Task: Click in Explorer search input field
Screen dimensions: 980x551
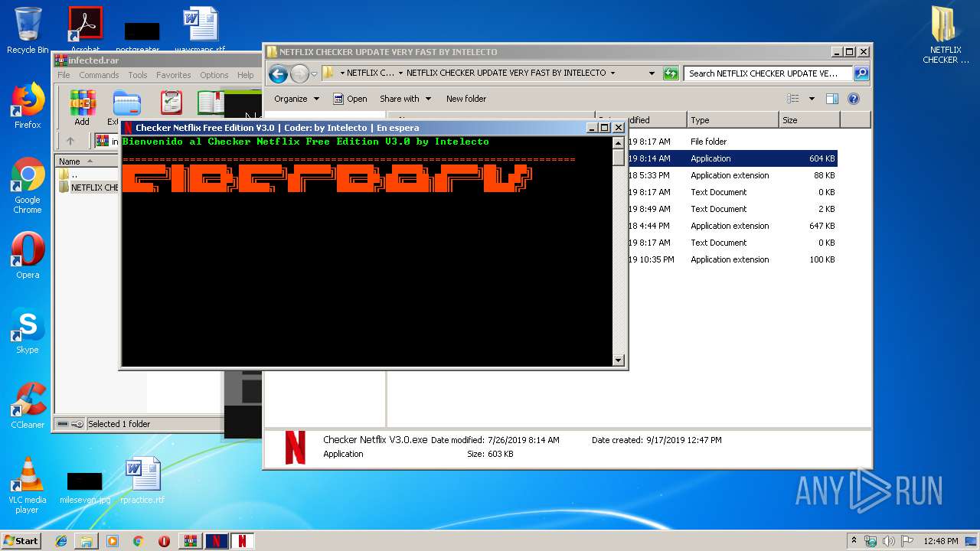Action: (768, 73)
